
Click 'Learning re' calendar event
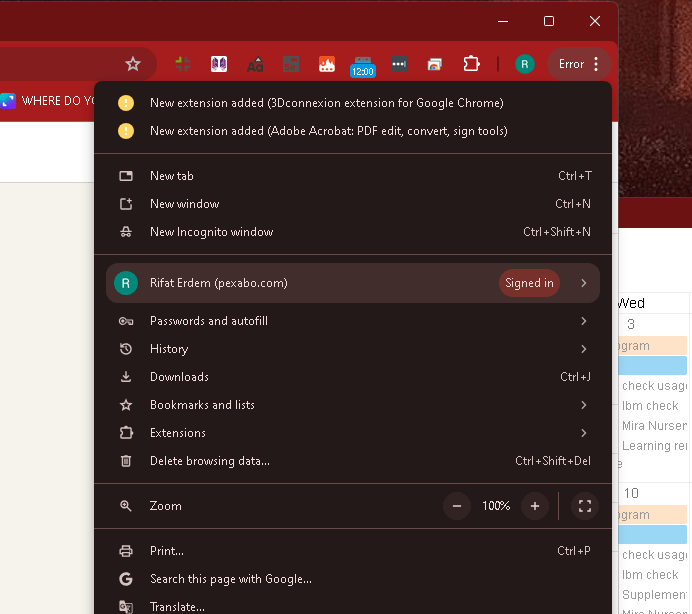click(654, 446)
